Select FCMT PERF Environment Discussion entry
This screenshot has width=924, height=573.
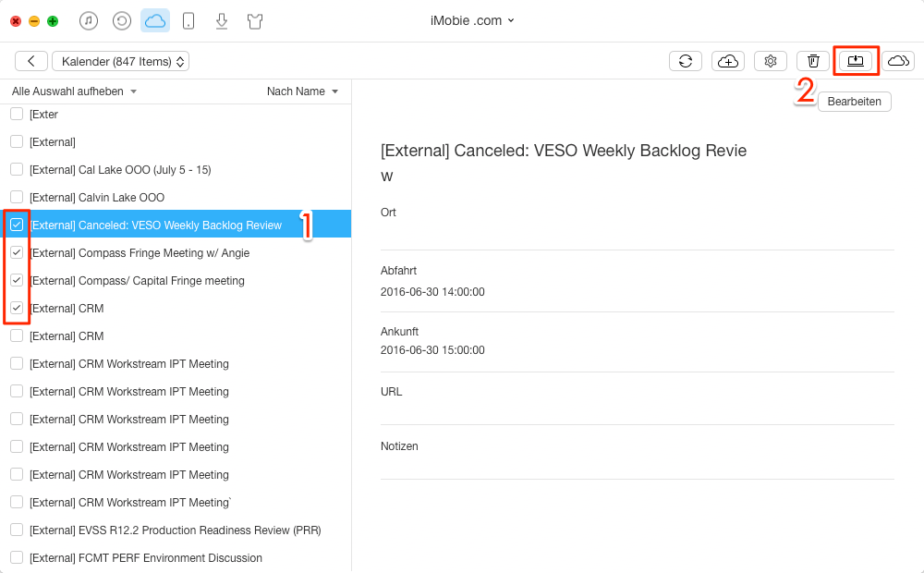coord(146,557)
